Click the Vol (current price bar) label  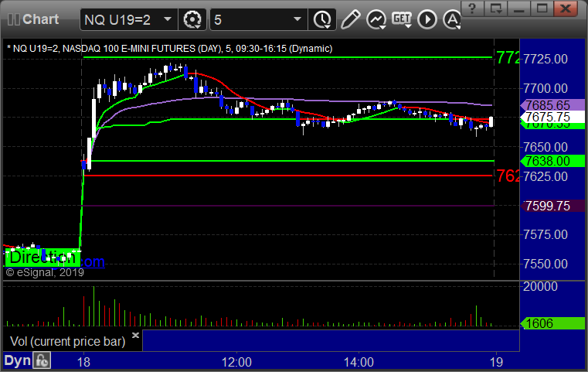coord(67,341)
